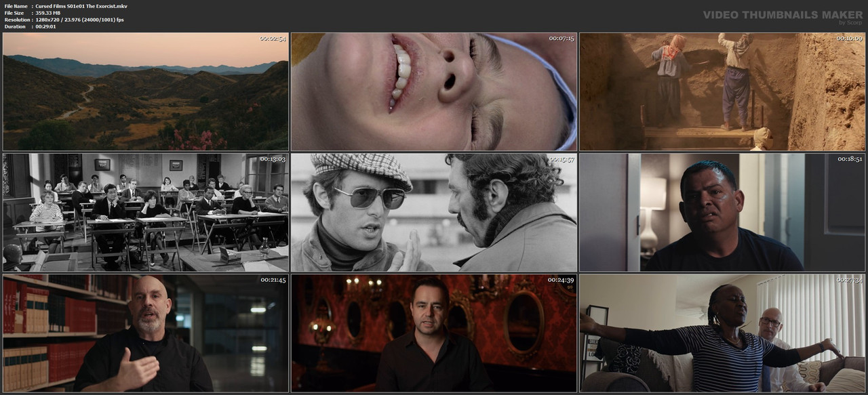Click the "File Size" label
The image size is (868, 395).
tap(14, 13)
